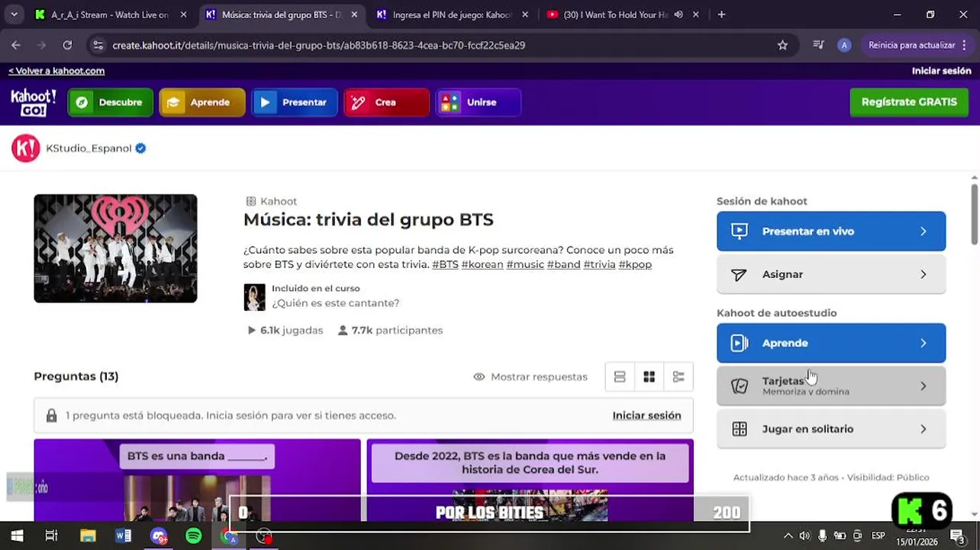Open the Chrome profile avatar
Viewport: 980px width, 550px height.
843,45
